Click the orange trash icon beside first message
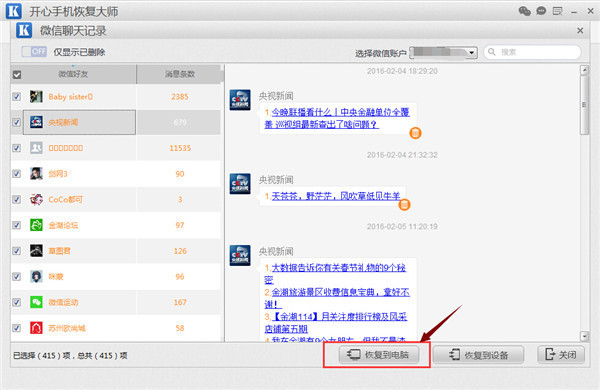 [416, 133]
